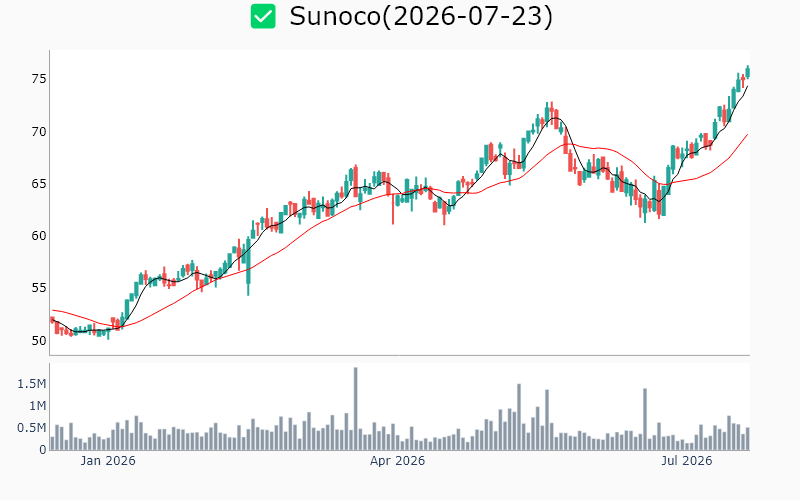Click the red moving average line's right end

pyautogui.click(x=747, y=135)
